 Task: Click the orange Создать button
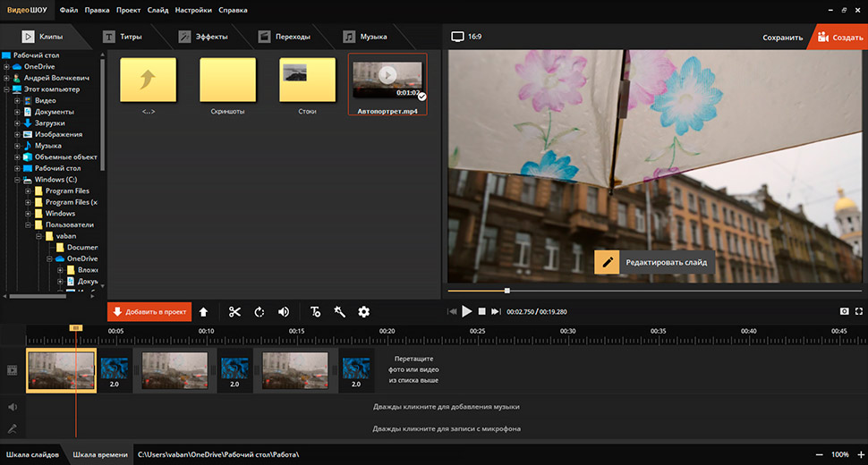(838, 38)
